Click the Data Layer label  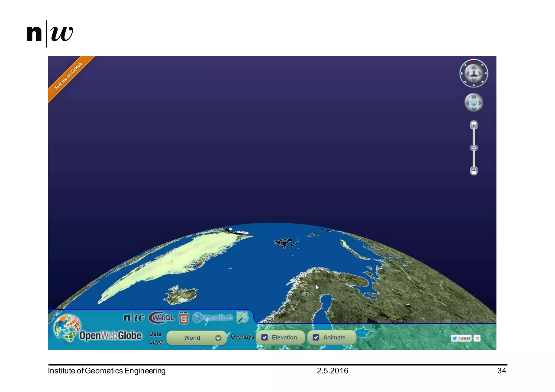tap(157, 338)
